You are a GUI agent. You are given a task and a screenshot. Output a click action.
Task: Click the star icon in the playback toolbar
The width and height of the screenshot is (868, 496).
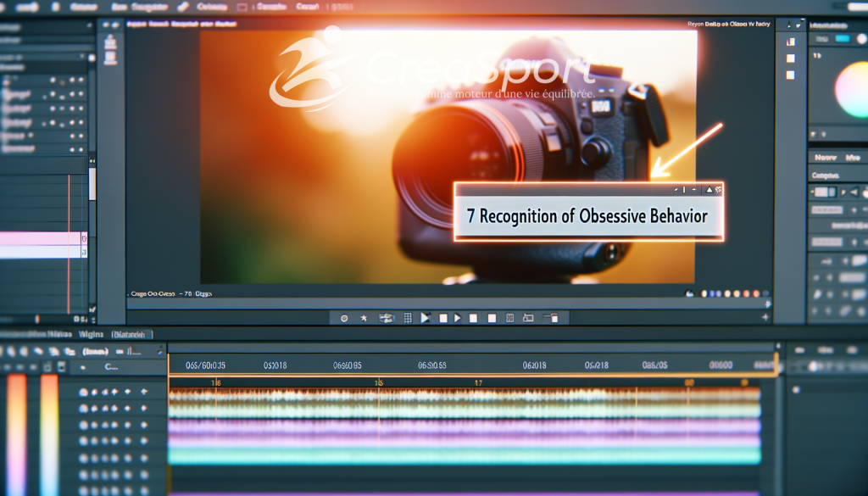tap(364, 318)
